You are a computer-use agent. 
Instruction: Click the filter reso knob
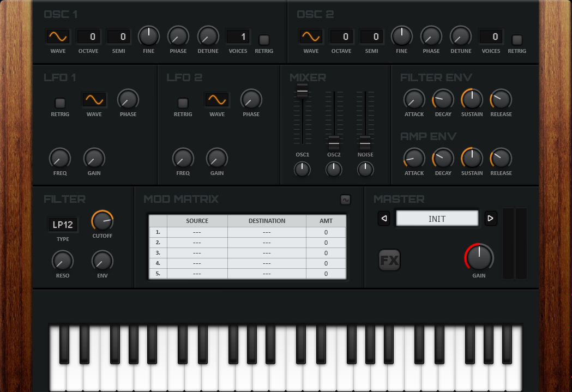(x=62, y=261)
